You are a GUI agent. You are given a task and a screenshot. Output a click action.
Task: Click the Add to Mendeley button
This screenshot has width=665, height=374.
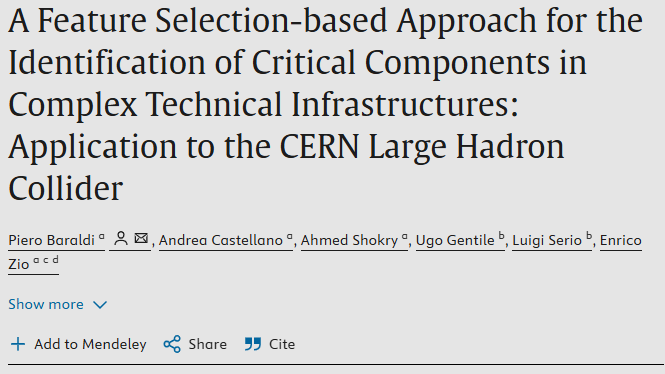(x=78, y=344)
